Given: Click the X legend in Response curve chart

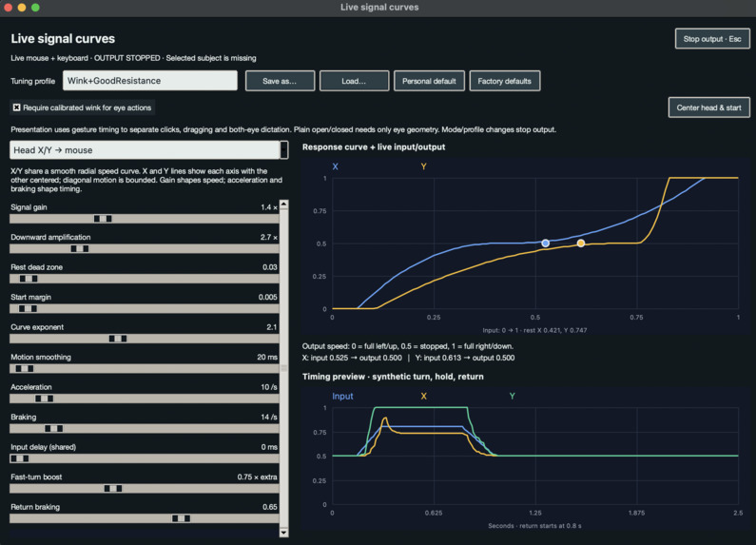Looking at the screenshot, I should point(335,166).
